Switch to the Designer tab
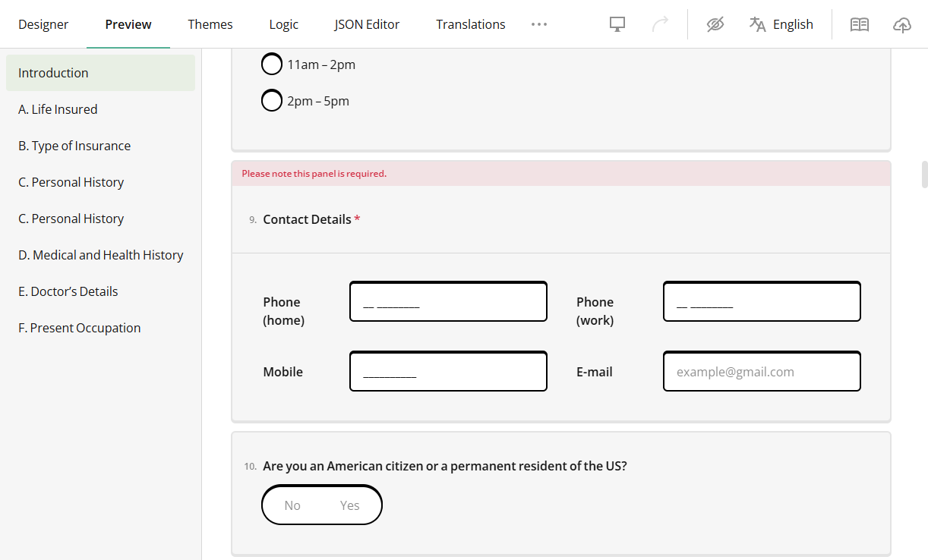Image resolution: width=928 pixels, height=560 pixels. point(43,24)
